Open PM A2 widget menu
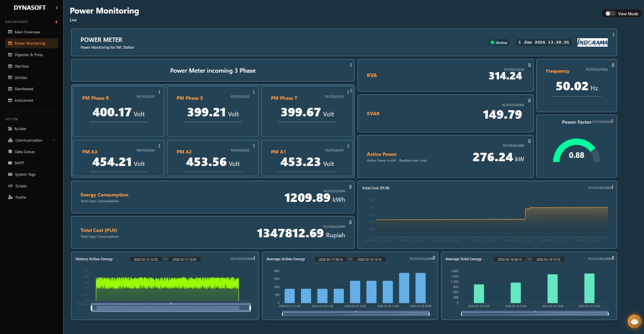This screenshot has width=644, height=334. click(254, 146)
